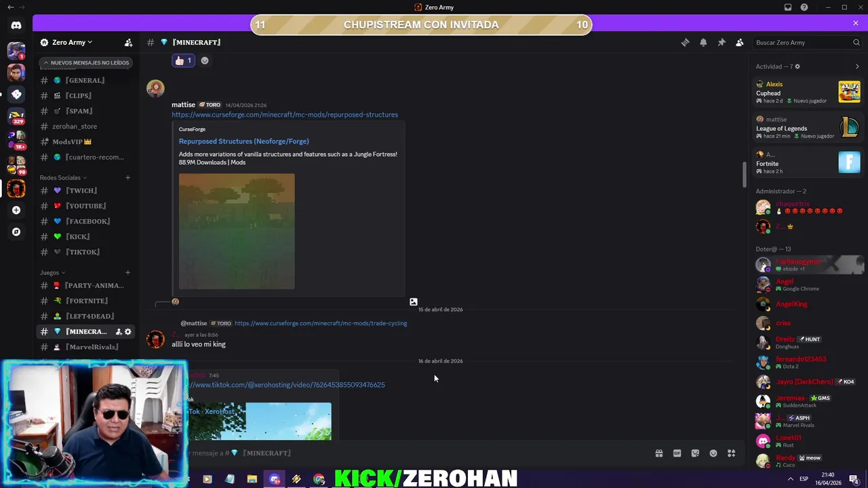Toggle the thumbs up reaction
868x488 pixels.
point(183,60)
